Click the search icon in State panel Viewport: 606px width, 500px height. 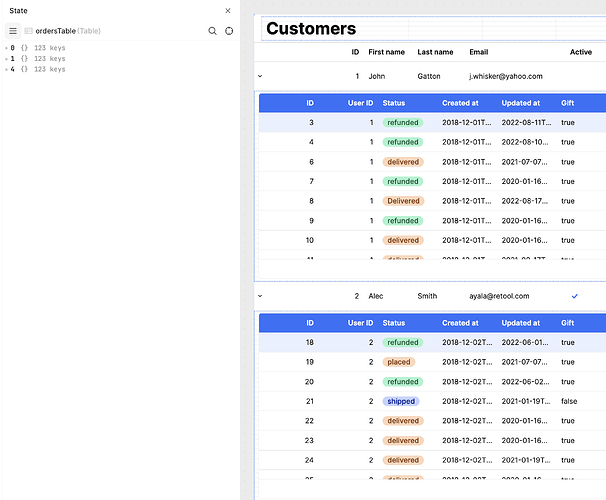(x=212, y=31)
